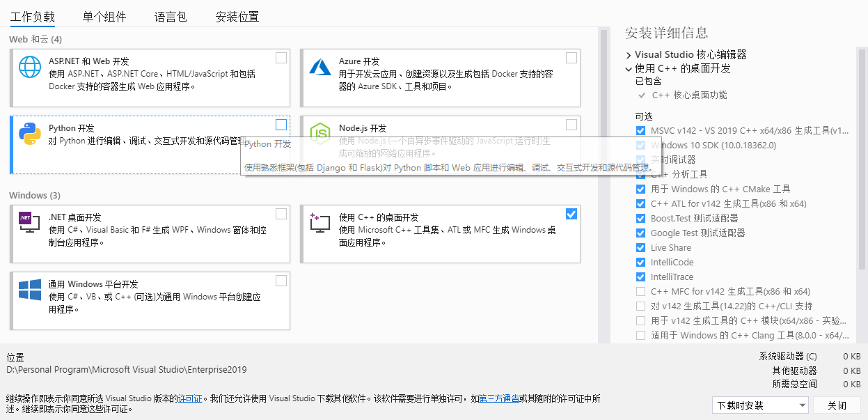Check the 通用 Windows 平台开发 workload checkbox
Screen dimensions: 868x420
pos(281,281)
